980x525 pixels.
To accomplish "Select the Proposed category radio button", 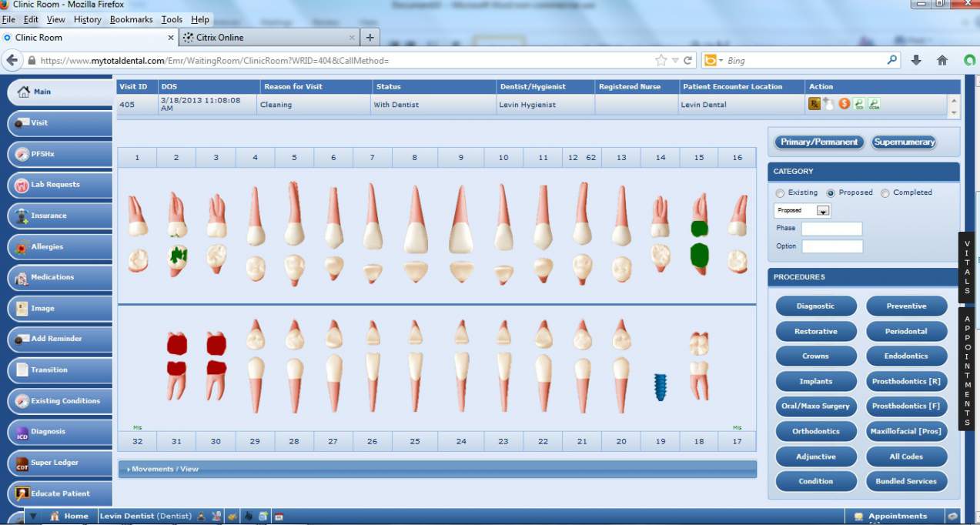I will [831, 193].
